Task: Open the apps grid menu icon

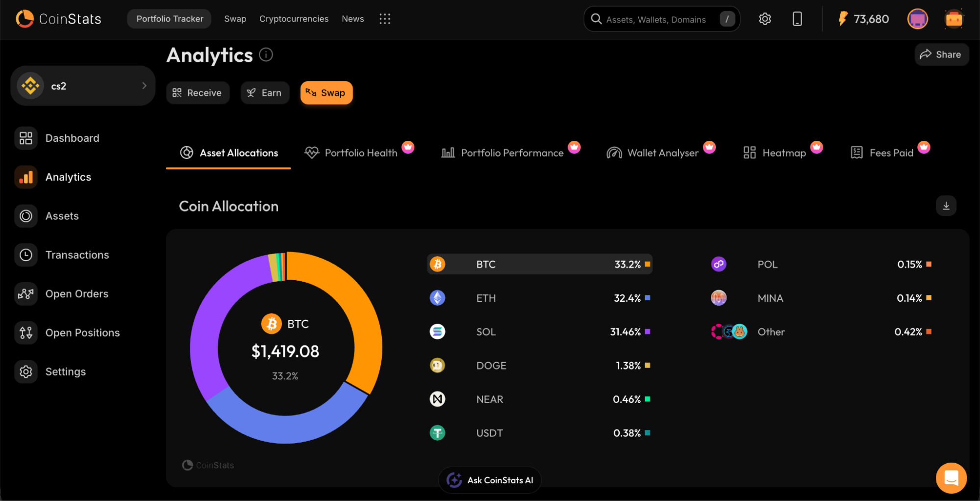Action: (385, 19)
